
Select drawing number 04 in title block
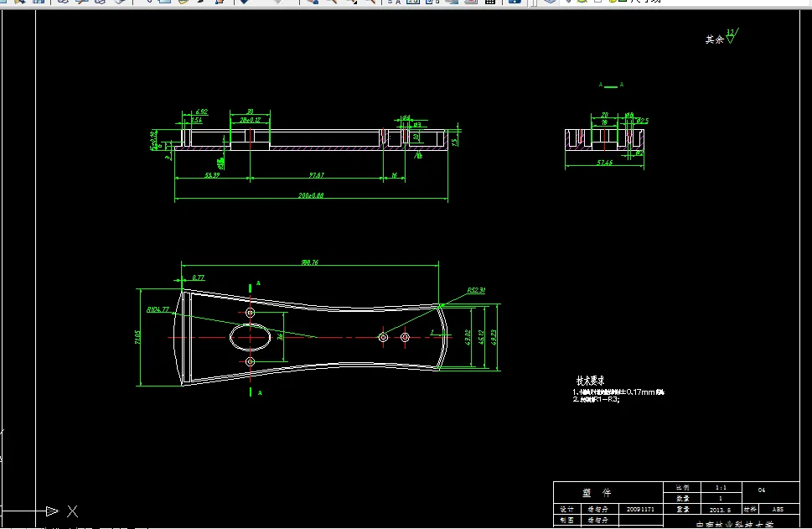tap(761, 490)
